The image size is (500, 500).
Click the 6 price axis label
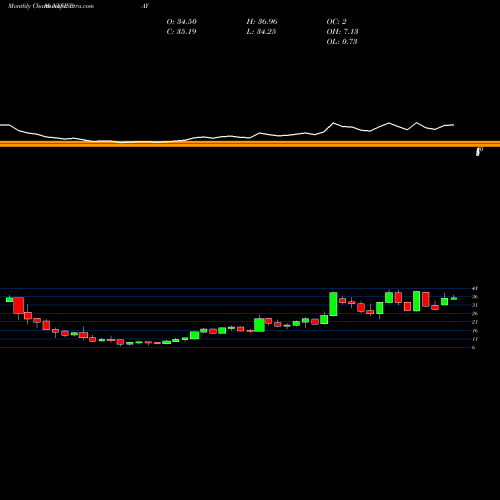click(x=473, y=347)
